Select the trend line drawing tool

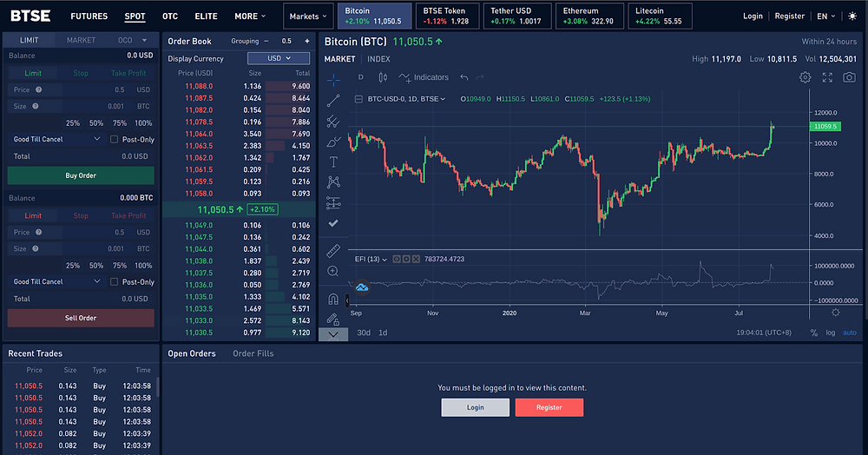coord(333,101)
